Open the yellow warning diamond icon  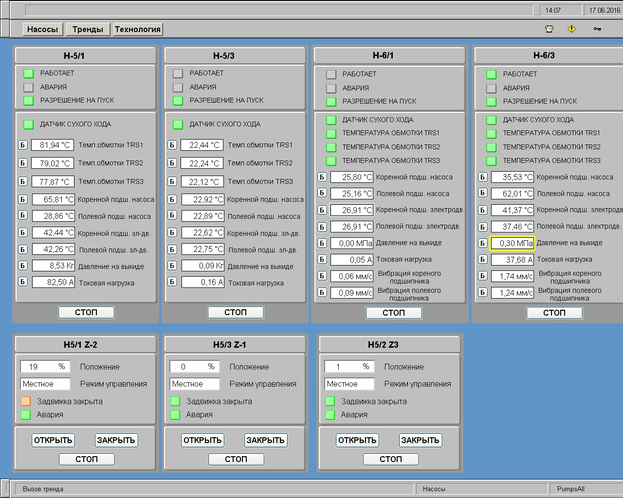pos(572,29)
